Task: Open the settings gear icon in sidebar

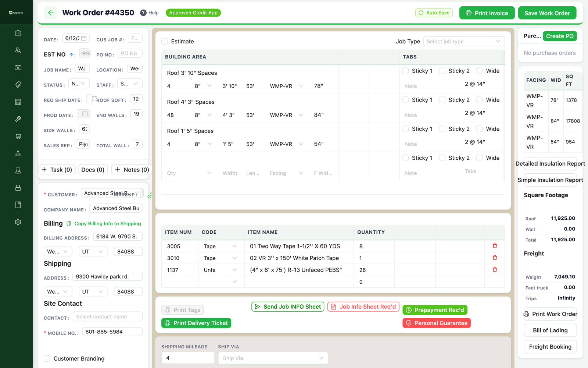Action: [18, 222]
